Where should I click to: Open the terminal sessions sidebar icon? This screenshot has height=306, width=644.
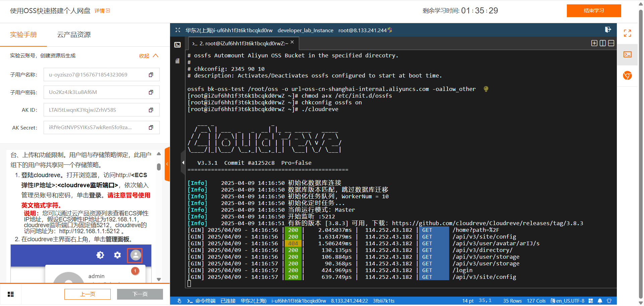(177, 45)
